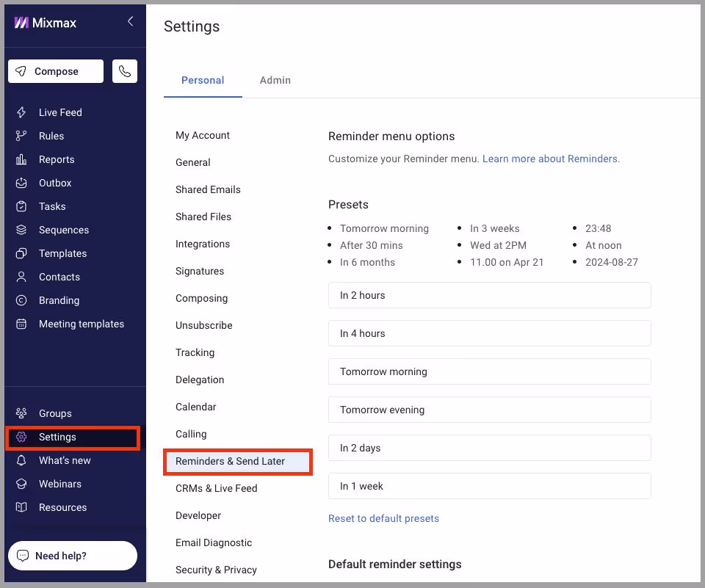The image size is (705, 588).
Task: Click the "At noon" preset example
Action: [604, 245]
